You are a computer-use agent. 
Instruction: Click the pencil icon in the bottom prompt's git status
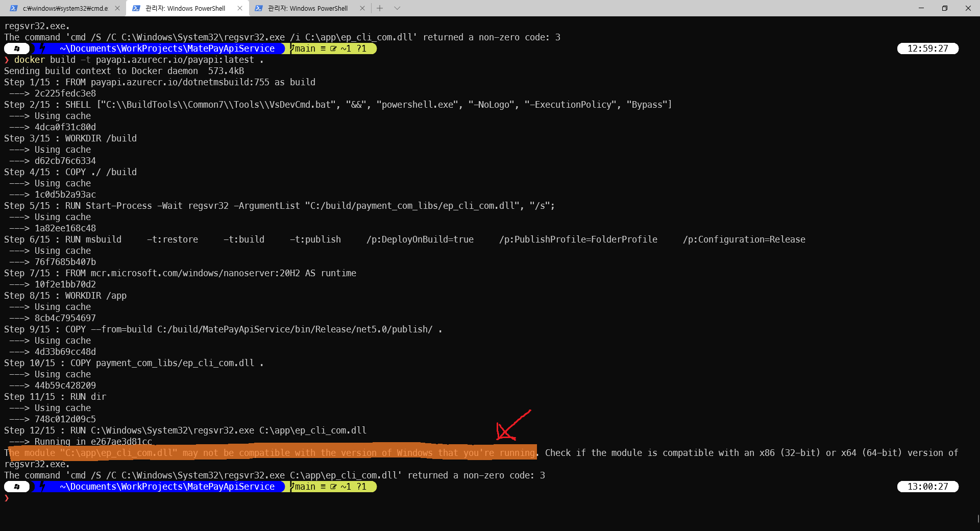click(x=333, y=487)
